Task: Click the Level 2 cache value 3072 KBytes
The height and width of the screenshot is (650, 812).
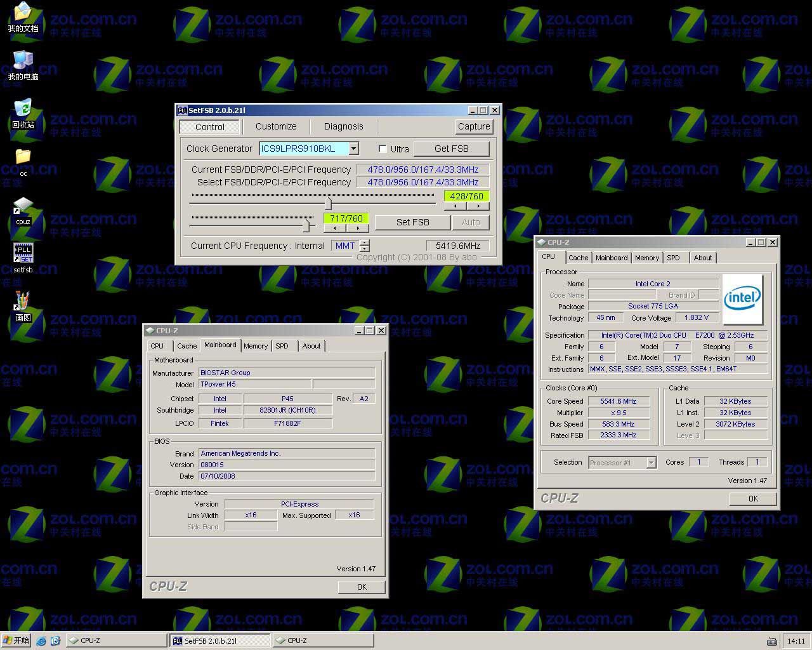Action: click(x=735, y=424)
